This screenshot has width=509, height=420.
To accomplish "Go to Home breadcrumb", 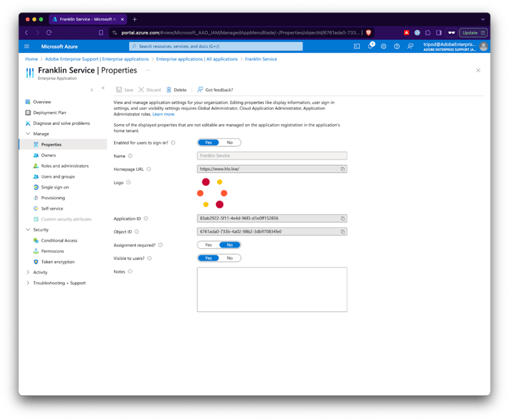I will 31,59.
